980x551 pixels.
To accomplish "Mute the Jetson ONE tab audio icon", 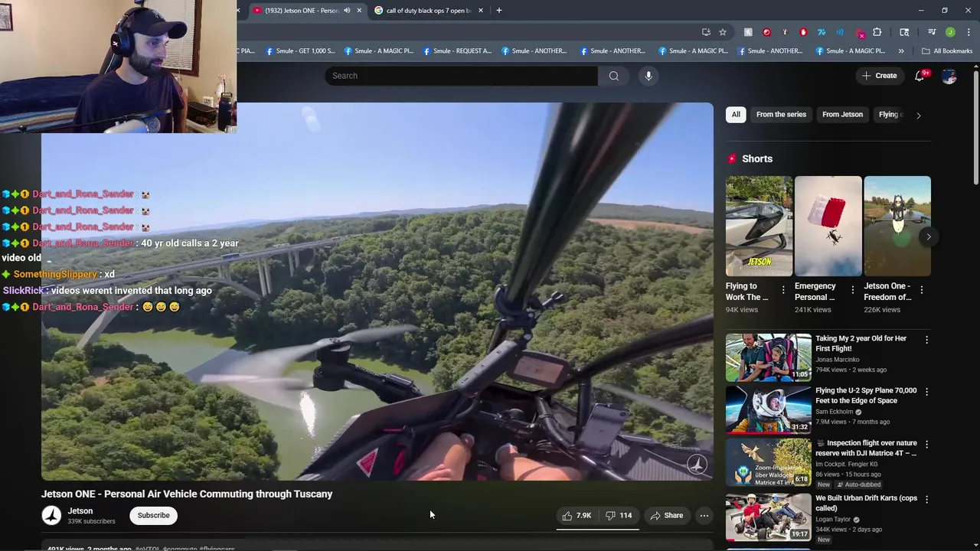I will point(346,11).
